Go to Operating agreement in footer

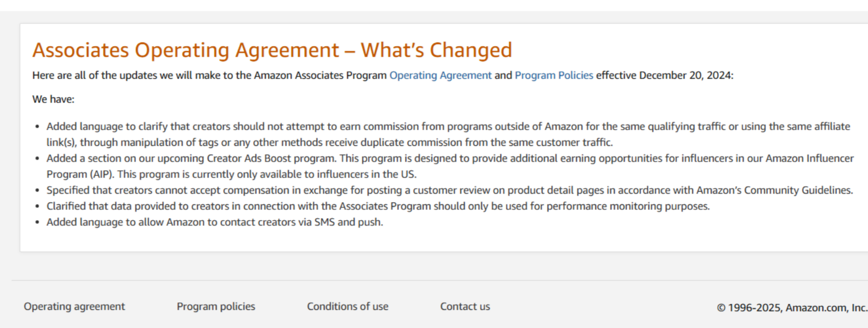click(74, 306)
